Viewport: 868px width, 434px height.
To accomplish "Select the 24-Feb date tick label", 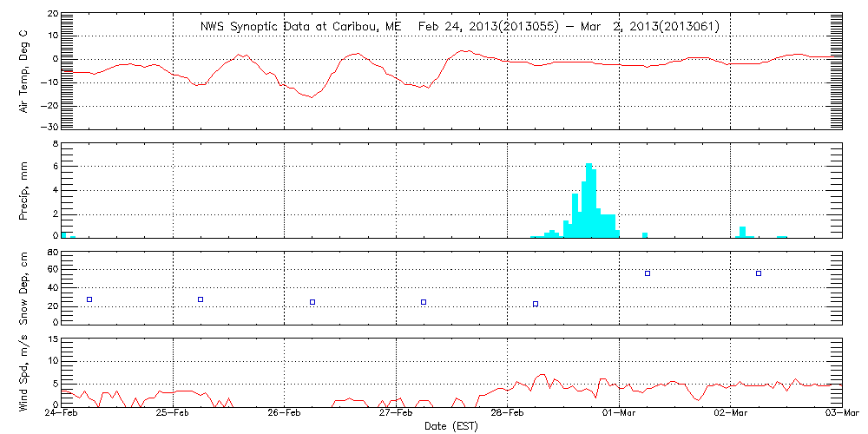I will (62, 416).
